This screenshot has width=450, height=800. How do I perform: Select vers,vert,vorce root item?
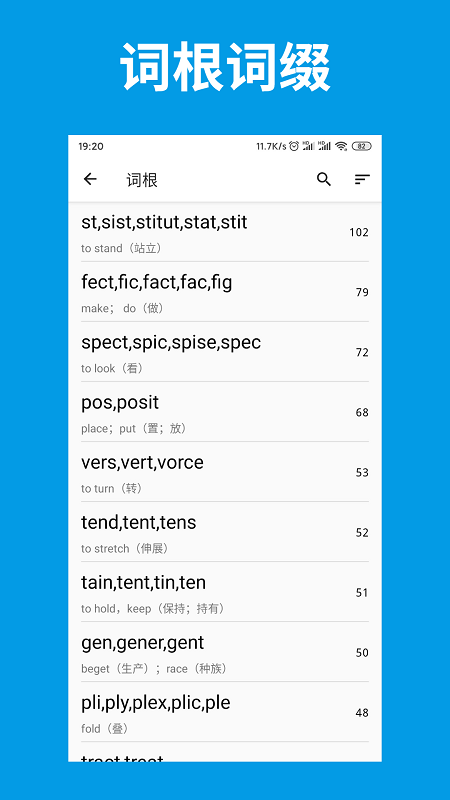[x=225, y=472]
